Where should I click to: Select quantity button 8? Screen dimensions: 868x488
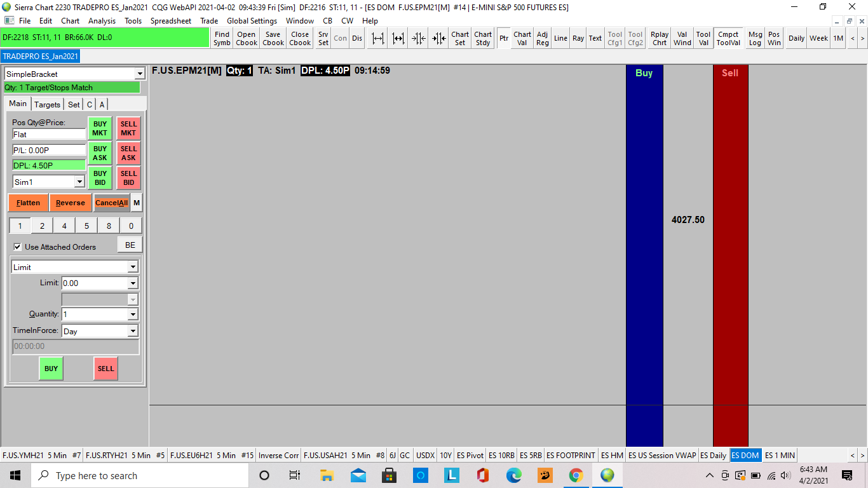109,226
